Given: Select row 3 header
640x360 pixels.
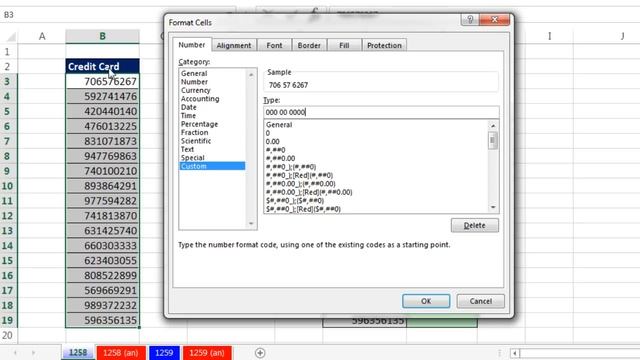Looking at the screenshot, I should [x=8, y=81].
